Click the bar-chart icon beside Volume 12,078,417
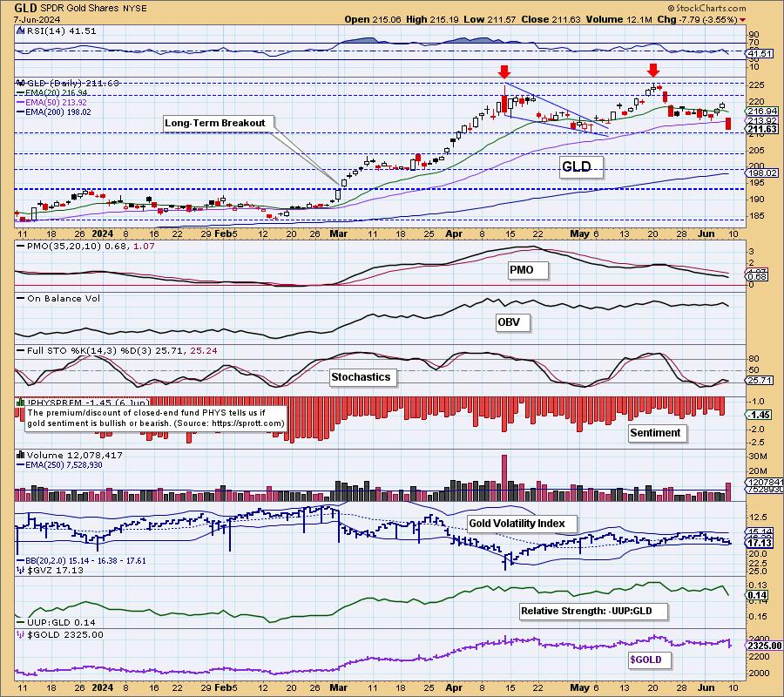The image size is (784, 697). [21, 455]
